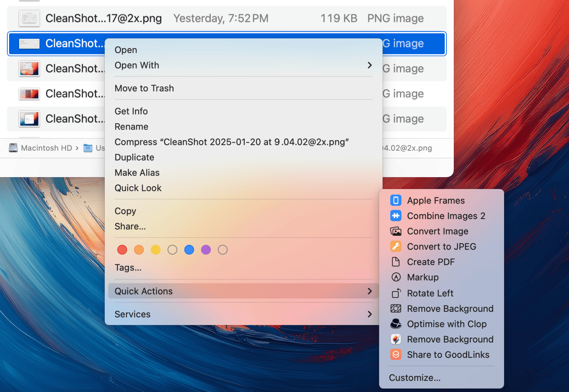Open Customize... in Quick Actions submenu
The width and height of the screenshot is (569, 392).
pyautogui.click(x=441, y=378)
